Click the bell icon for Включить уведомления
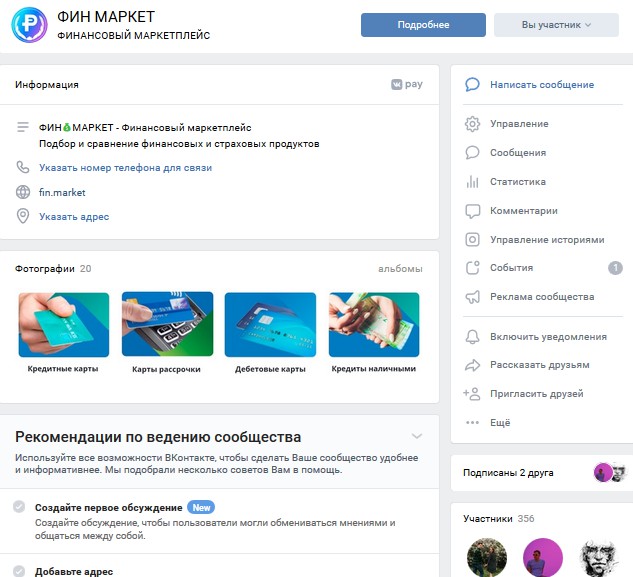This screenshot has width=633, height=577. [472, 337]
